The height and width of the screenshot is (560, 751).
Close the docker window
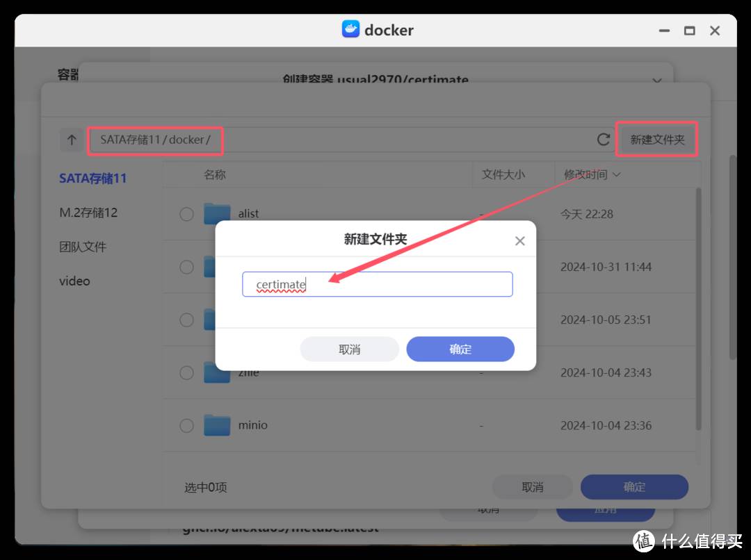click(715, 31)
